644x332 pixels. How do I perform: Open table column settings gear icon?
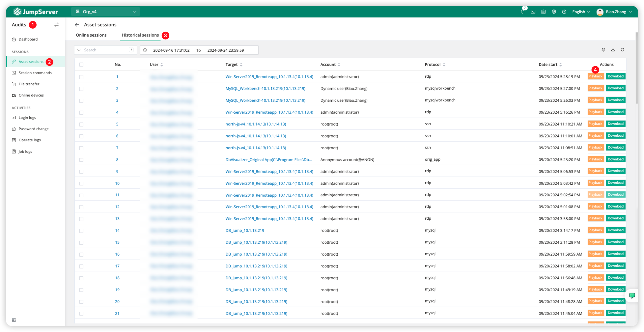tap(603, 50)
